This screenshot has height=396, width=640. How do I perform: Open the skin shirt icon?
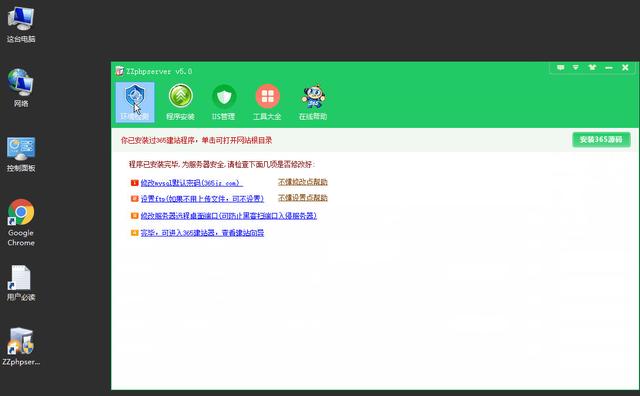pyautogui.click(x=592, y=67)
